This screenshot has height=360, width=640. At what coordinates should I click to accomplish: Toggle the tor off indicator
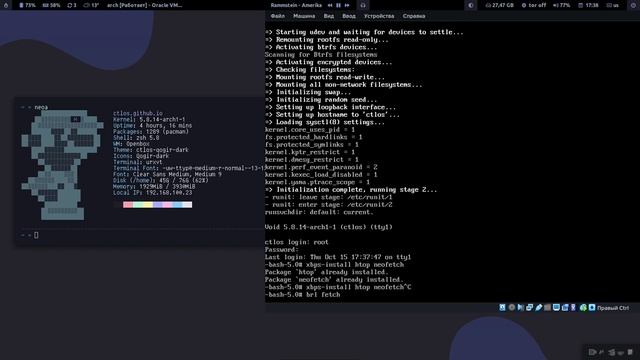coord(533,5)
